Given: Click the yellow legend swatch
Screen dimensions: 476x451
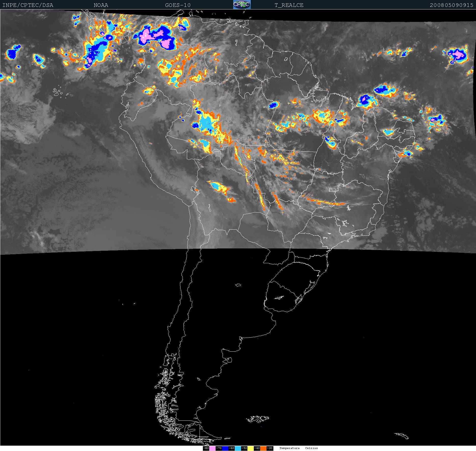Looking at the screenshot, I should coord(250,448).
